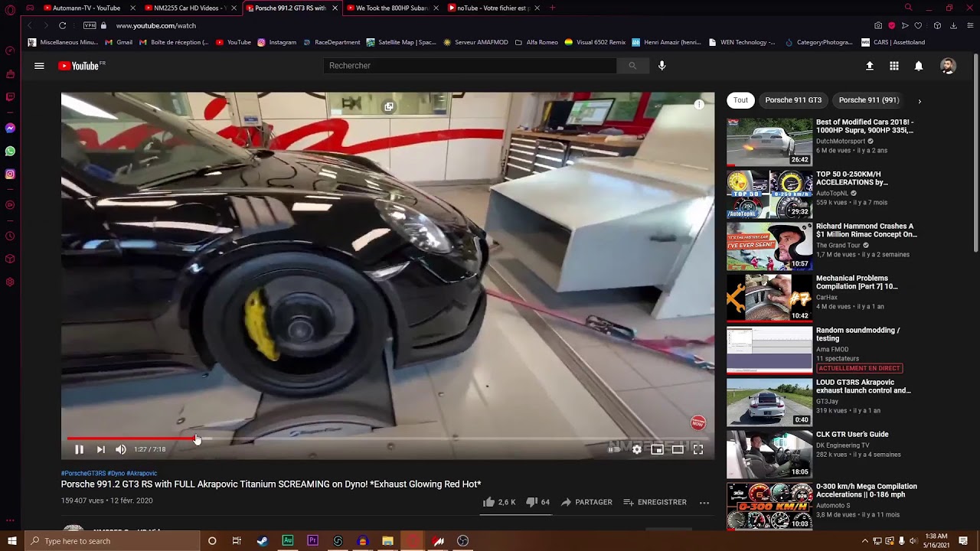This screenshot has width=980, height=551.
Task: Open Alfa Romeo bookmarks folder
Action: 537,42
